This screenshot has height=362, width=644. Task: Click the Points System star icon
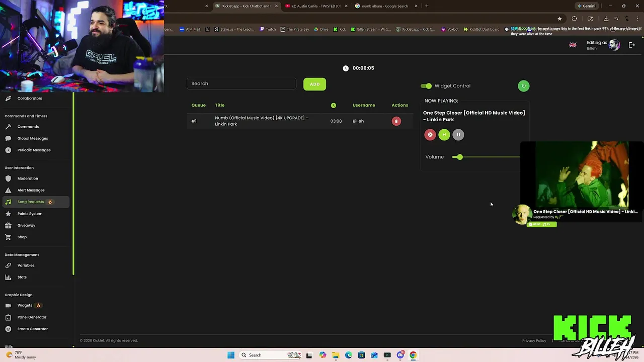(x=8, y=214)
